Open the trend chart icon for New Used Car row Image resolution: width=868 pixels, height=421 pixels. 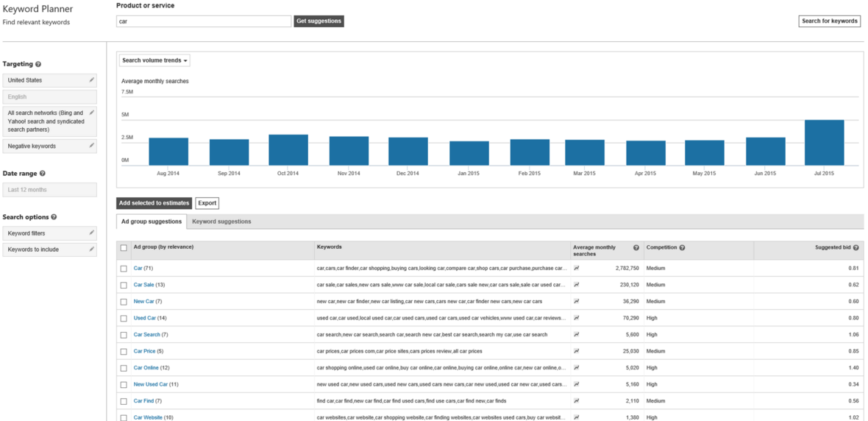[576, 384]
